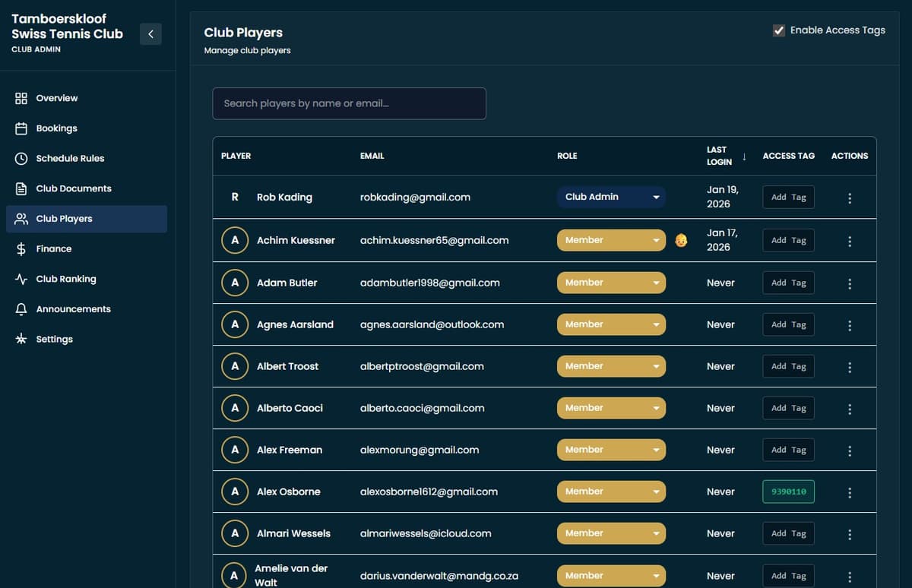Click the player search field

tap(349, 103)
